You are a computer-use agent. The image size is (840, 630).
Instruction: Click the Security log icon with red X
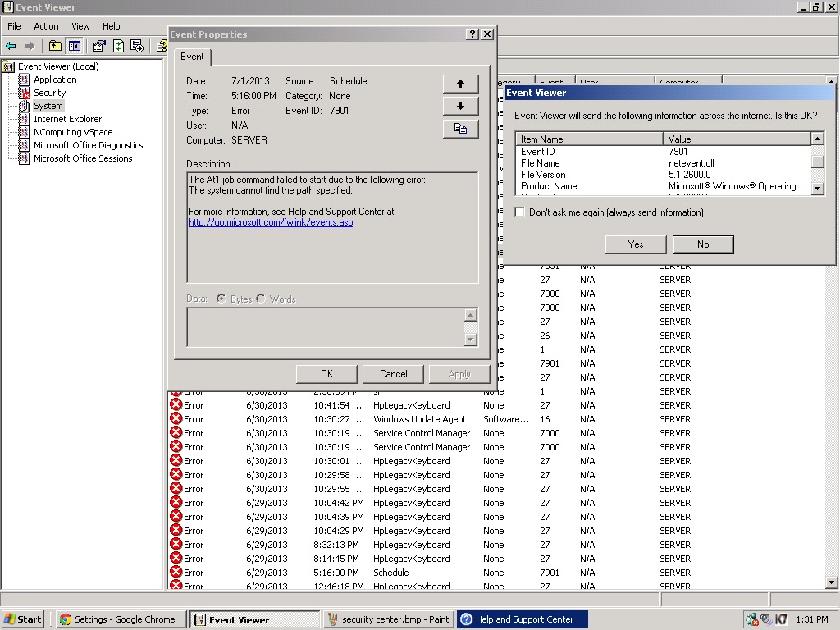(x=24, y=94)
